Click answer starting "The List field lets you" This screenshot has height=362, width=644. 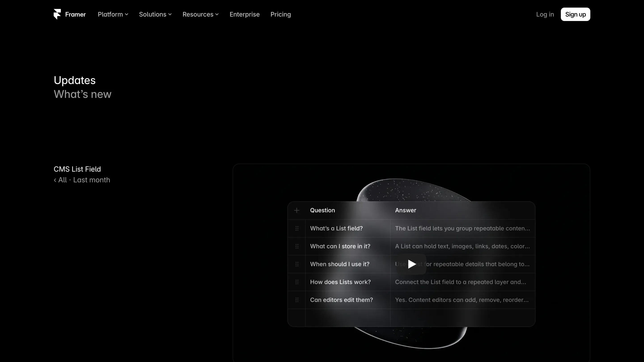click(x=462, y=228)
